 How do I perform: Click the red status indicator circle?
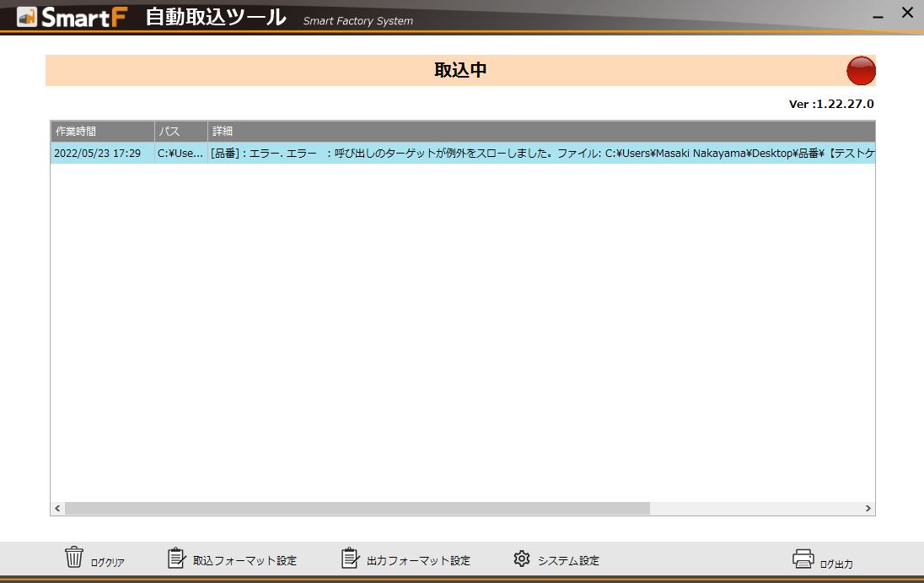[861, 71]
